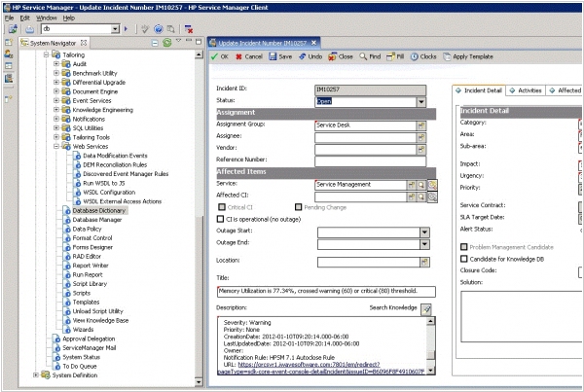
Task: Click the Undo arrow icon
Action: [x=302, y=56]
